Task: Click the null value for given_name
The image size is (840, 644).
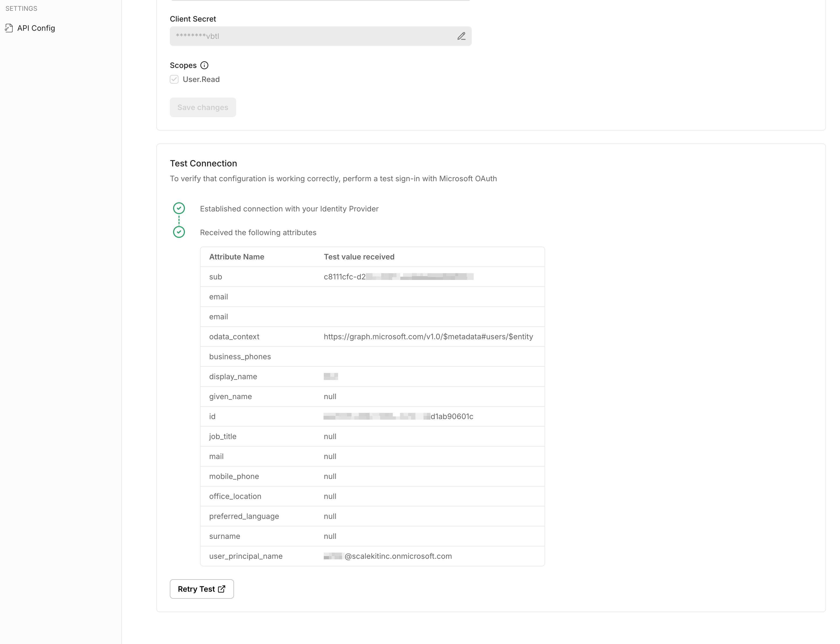Action: click(x=330, y=396)
